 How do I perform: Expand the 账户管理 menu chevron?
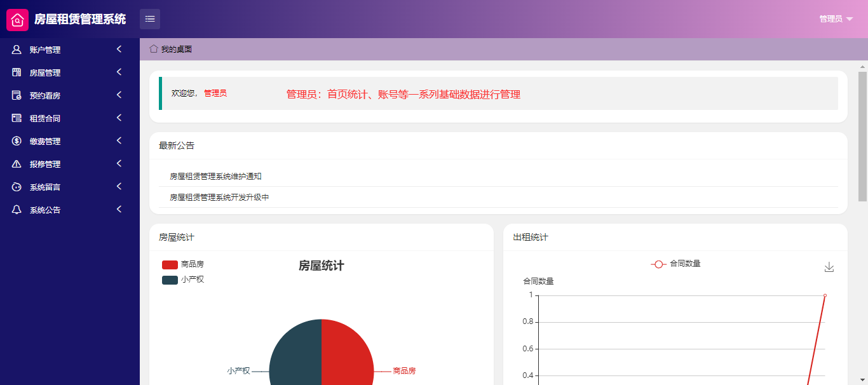(x=119, y=49)
